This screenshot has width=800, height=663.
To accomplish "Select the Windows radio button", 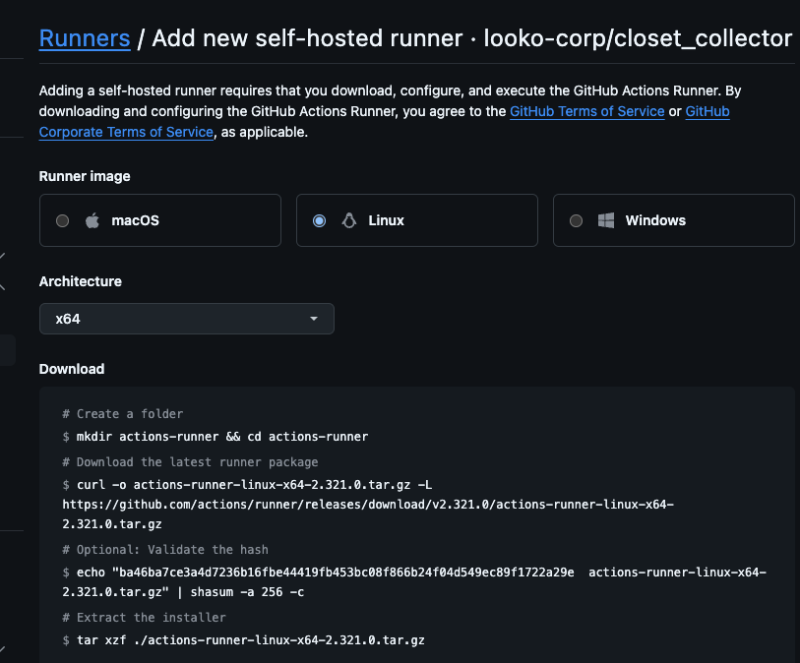I will click(576, 221).
